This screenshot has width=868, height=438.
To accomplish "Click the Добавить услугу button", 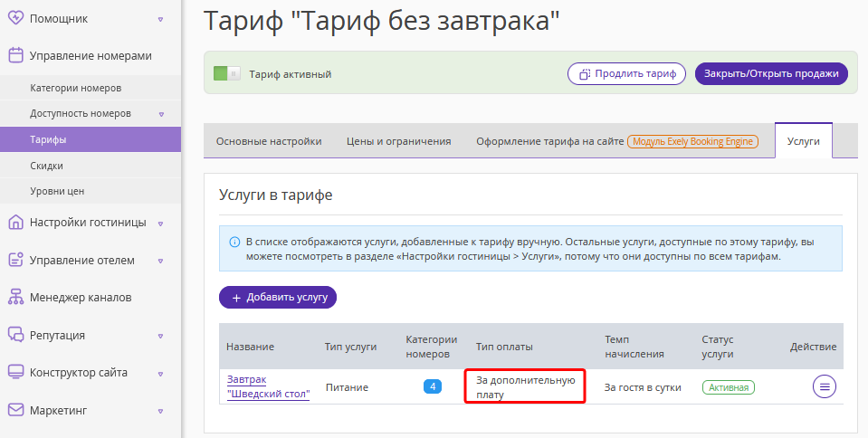I will coord(278,298).
